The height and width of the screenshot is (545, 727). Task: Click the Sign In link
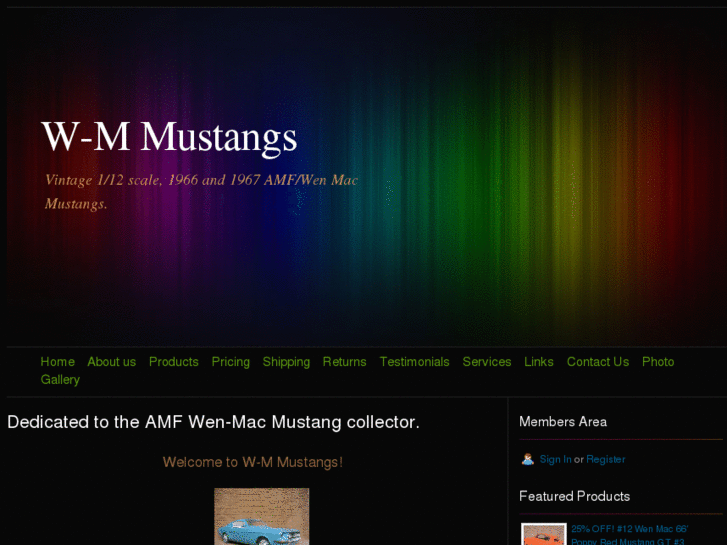pos(555,459)
